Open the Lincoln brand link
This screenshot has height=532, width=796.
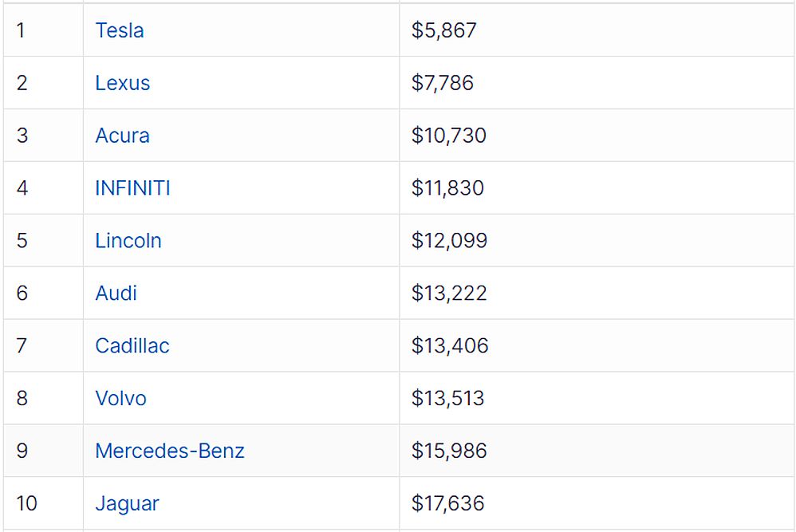click(x=128, y=241)
